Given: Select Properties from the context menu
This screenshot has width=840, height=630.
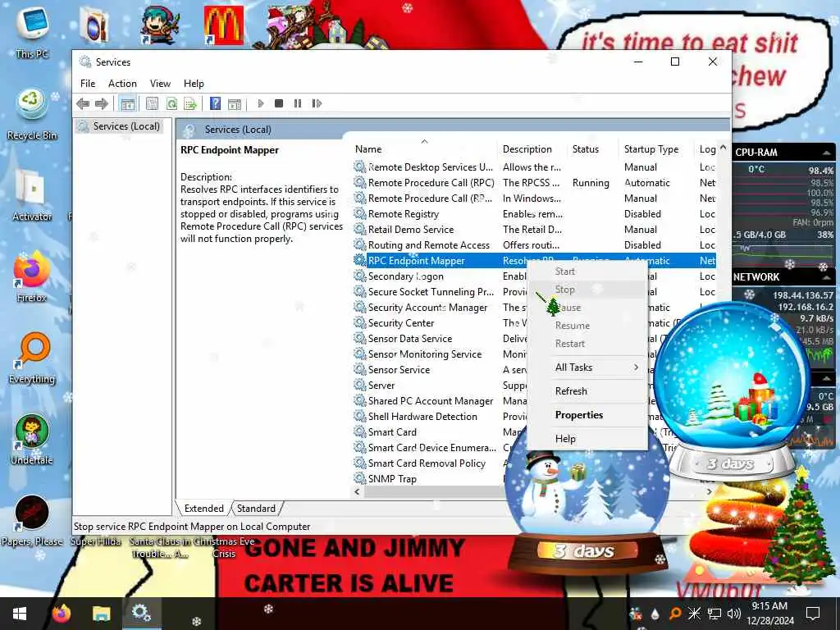Looking at the screenshot, I should pyautogui.click(x=587, y=415).
